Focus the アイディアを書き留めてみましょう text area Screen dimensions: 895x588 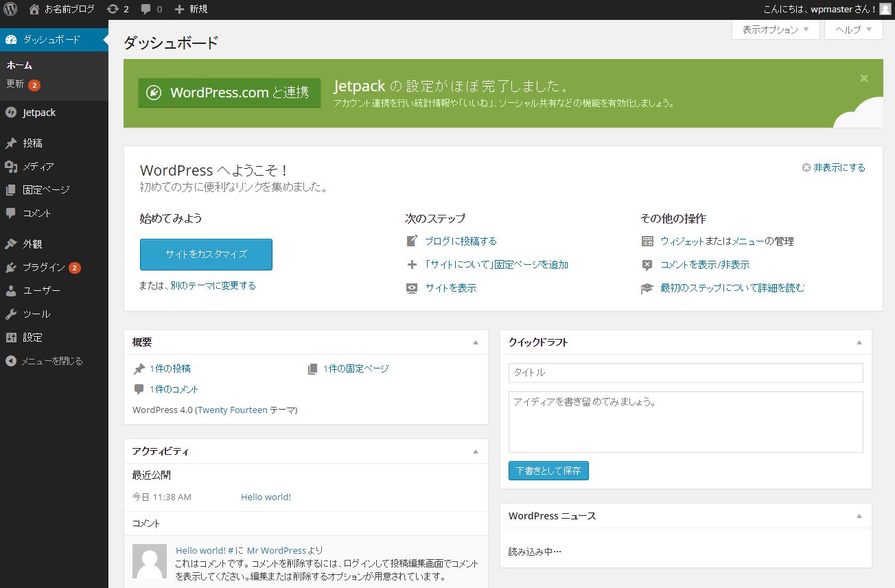(x=686, y=422)
